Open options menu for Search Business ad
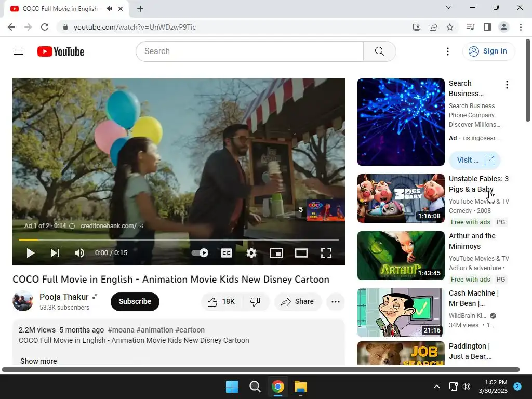 coord(507,85)
